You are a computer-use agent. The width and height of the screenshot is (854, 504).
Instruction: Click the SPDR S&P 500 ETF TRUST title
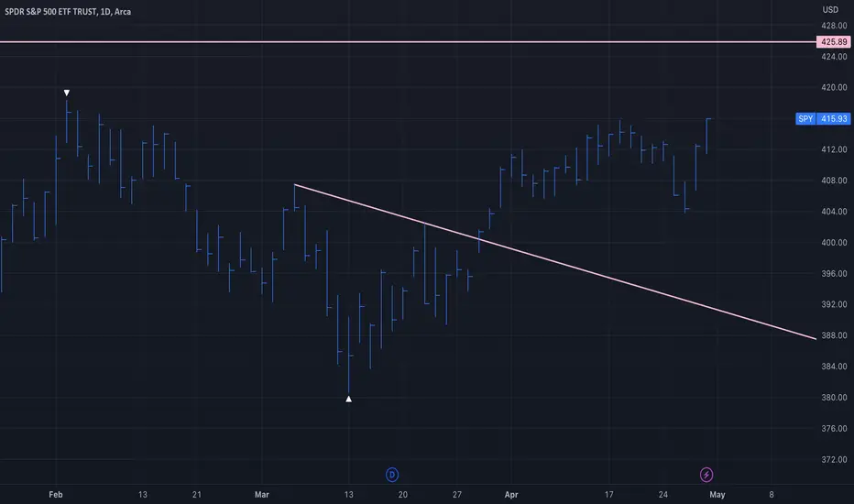click(50, 11)
